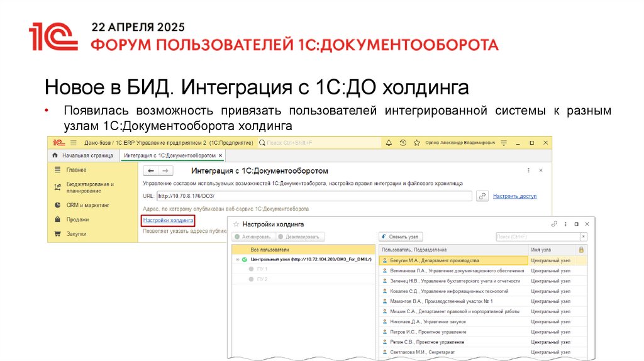This screenshot has height=361, width=644.
Task: Click the Сменить узел button
Action: [401, 237]
